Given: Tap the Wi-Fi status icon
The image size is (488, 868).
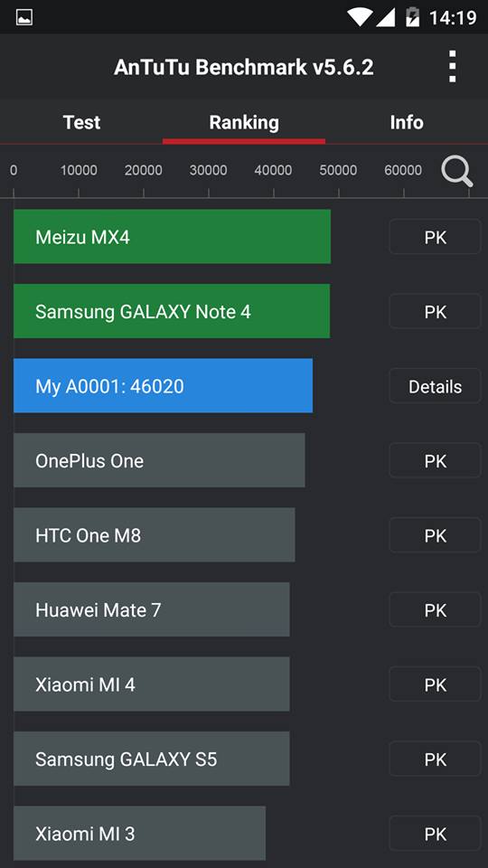Looking at the screenshot, I should pos(360,17).
